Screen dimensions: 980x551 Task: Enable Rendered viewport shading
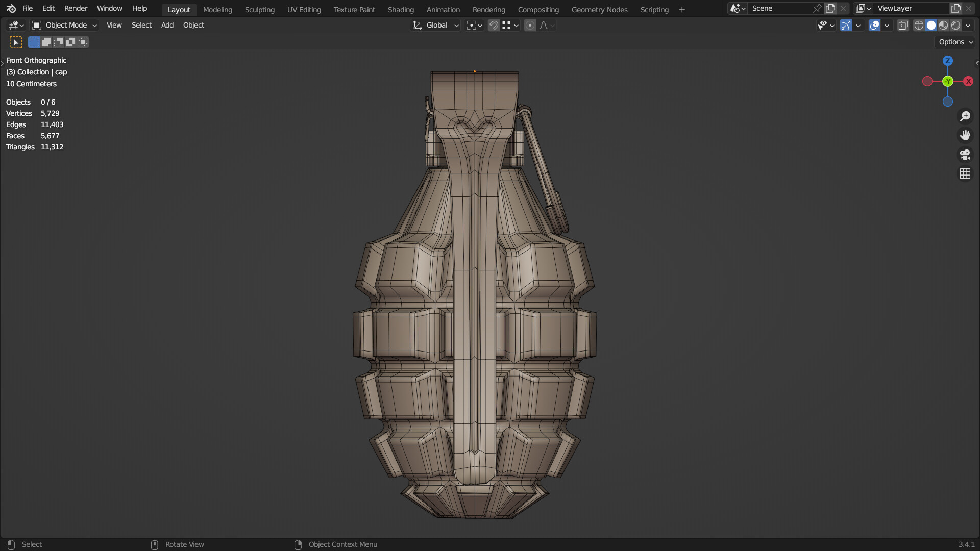click(955, 25)
